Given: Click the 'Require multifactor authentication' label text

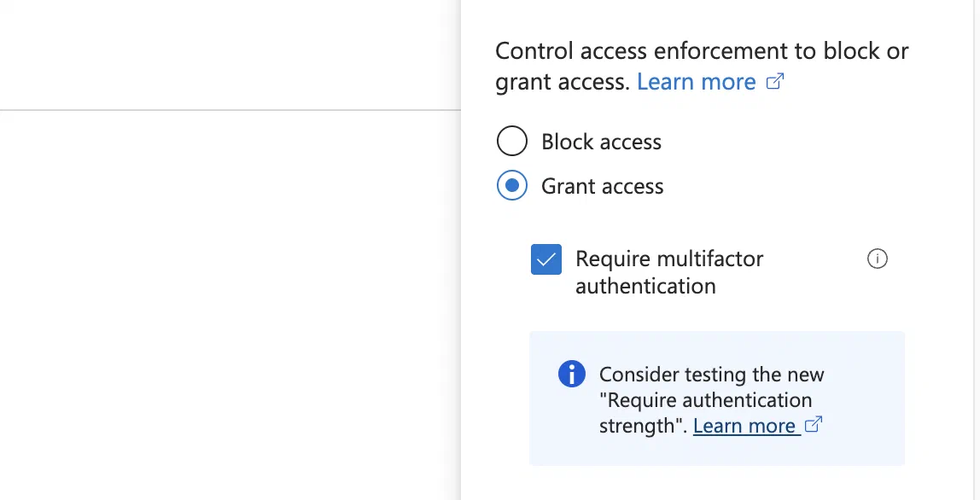Looking at the screenshot, I should pos(668,272).
